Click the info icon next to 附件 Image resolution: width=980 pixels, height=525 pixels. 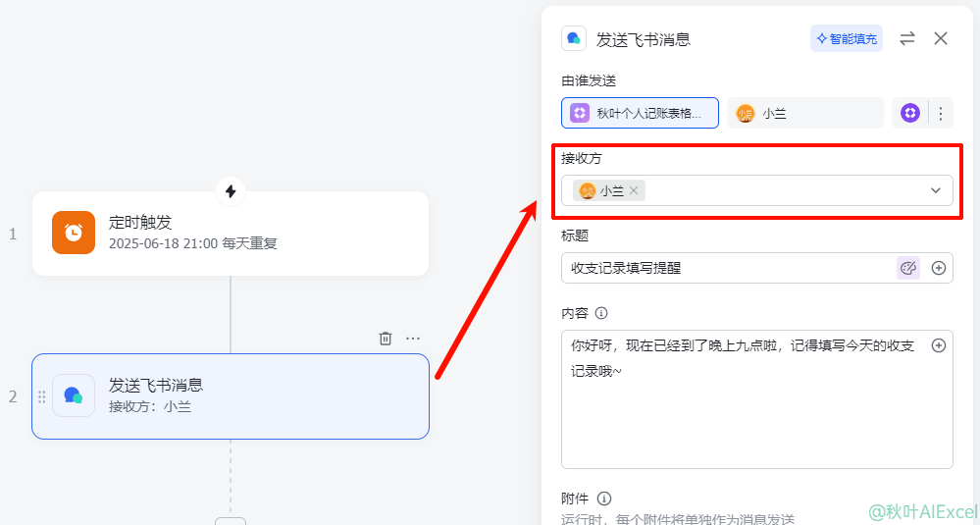coord(603,499)
